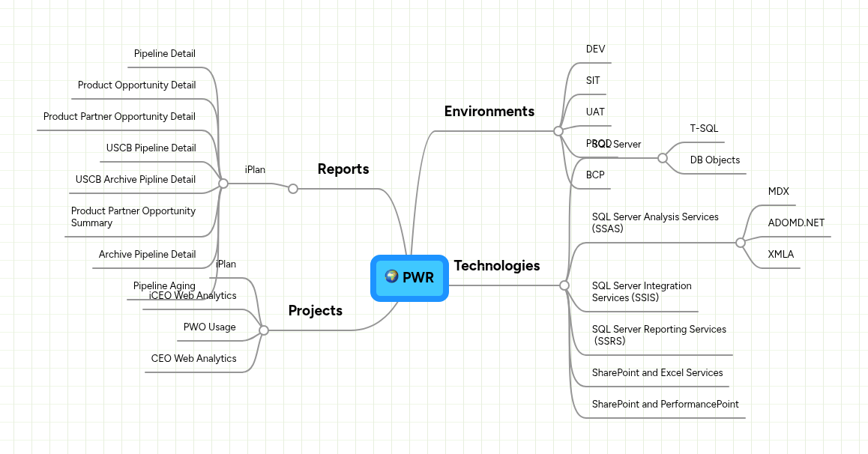Collapse the Environments branch circle

pos(558,131)
